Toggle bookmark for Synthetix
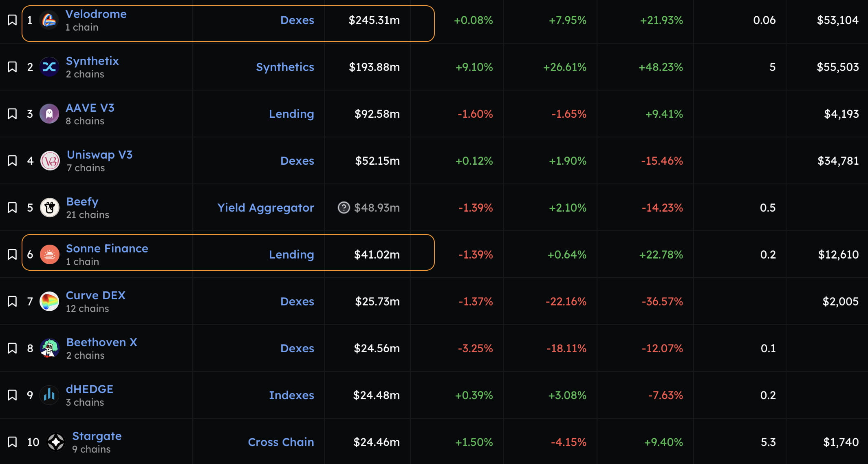 12,67
